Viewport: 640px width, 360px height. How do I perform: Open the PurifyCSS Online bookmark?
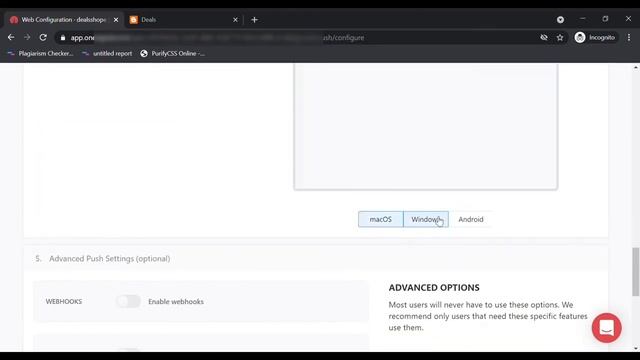coord(172,53)
